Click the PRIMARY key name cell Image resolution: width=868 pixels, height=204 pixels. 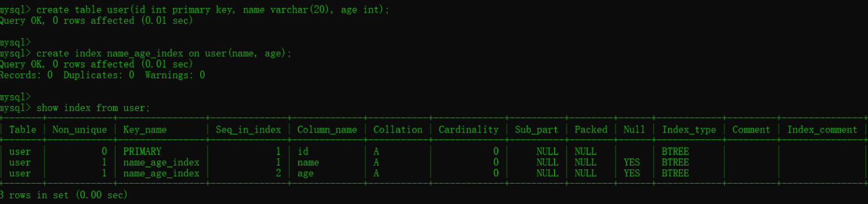(x=142, y=151)
